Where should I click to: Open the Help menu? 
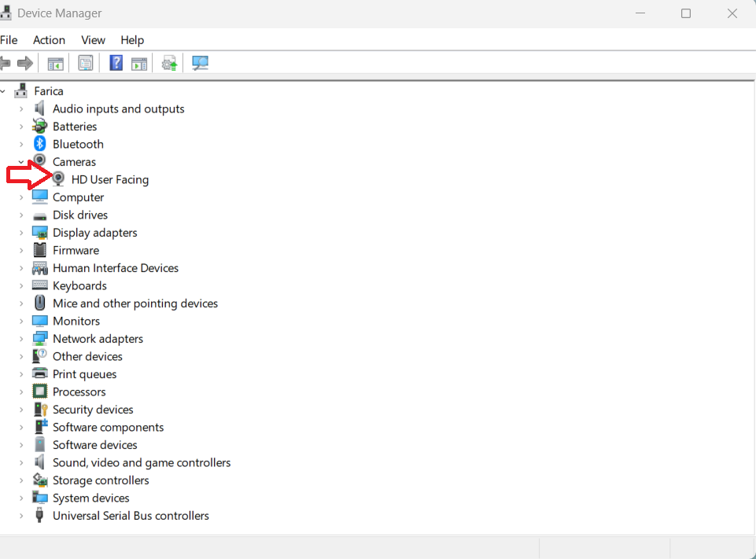[x=132, y=40]
